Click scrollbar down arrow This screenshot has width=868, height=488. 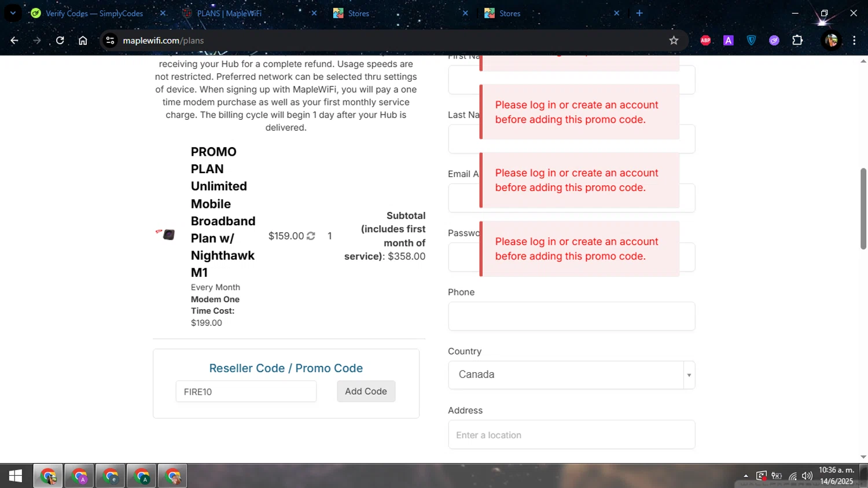pos(863,457)
